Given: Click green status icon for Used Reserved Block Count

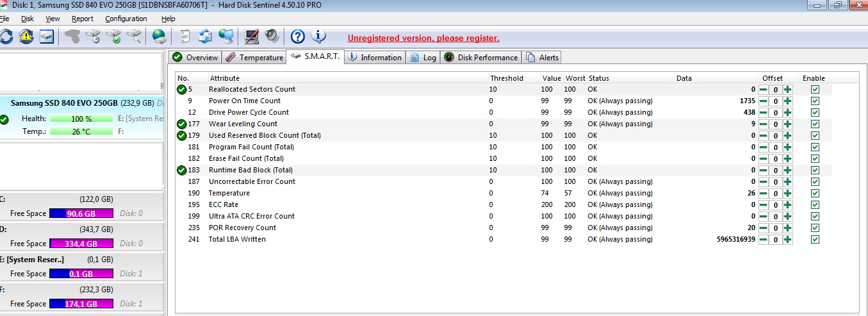Looking at the screenshot, I should click(x=182, y=135).
